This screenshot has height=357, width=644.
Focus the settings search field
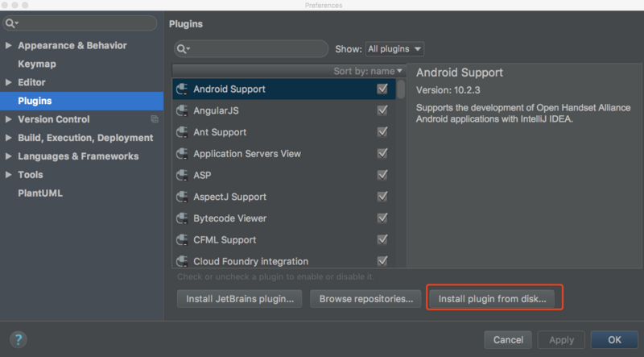pyautogui.click(x=80, y=23)
